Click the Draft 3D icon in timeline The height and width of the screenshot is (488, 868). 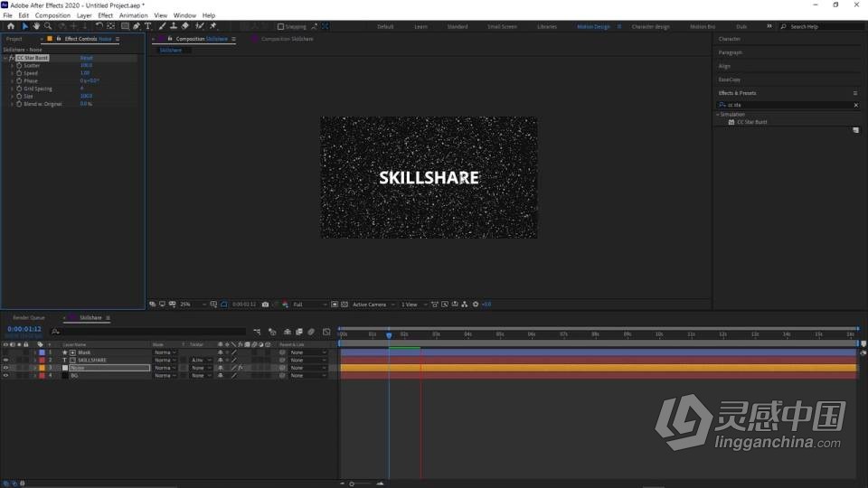pos(272,332)
